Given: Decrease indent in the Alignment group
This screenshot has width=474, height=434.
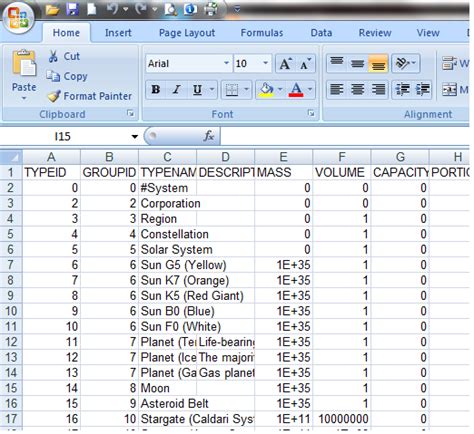Looking at the screenshot, I should click(x=402, y=89).
